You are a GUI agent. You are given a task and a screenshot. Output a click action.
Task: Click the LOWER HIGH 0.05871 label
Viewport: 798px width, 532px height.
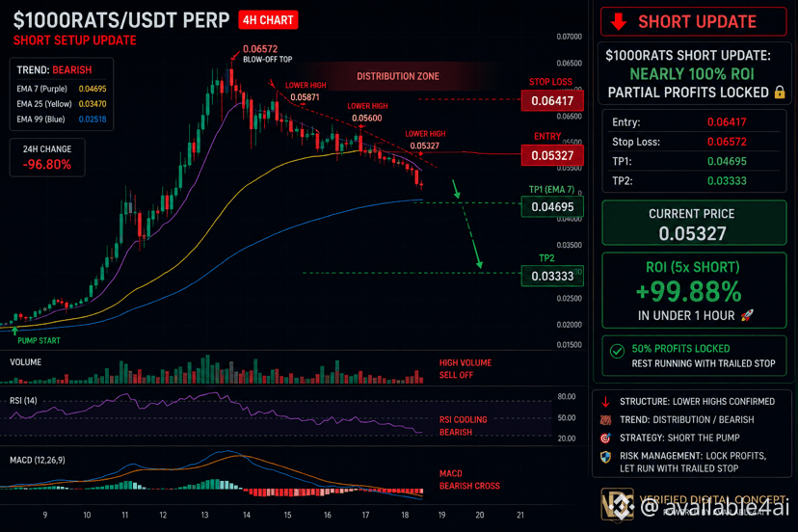(306, 92)
